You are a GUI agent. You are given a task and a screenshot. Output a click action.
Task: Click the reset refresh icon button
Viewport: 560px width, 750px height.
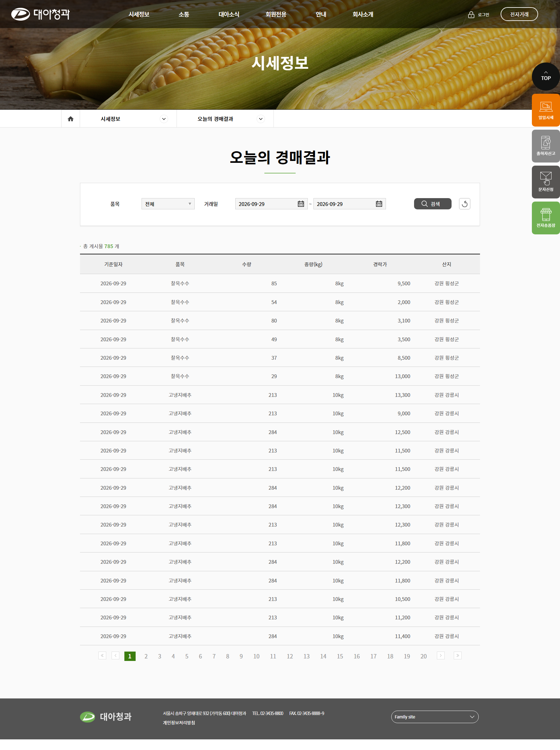click(x=464, y=204)
